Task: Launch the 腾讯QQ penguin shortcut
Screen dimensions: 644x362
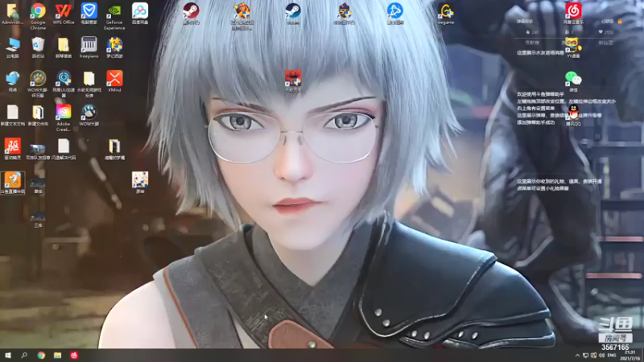Action: [573, 115]
